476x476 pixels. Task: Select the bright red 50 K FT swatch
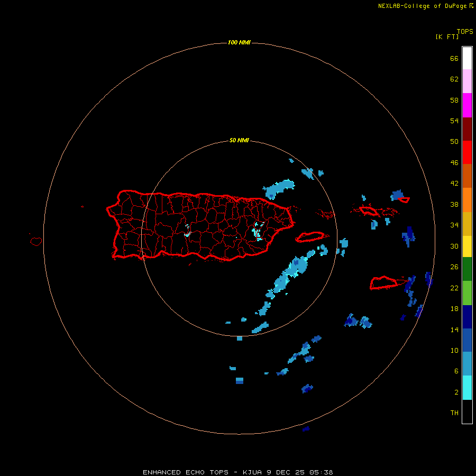[x=467, y=152]
